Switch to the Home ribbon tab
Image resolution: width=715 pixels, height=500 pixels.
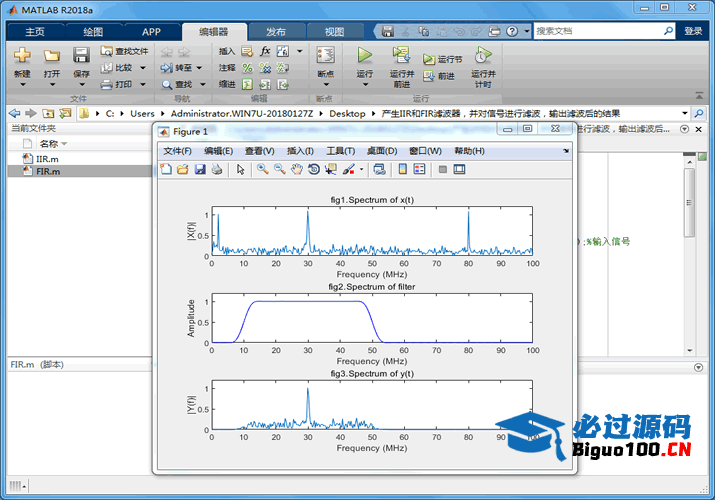coord(35,31)
